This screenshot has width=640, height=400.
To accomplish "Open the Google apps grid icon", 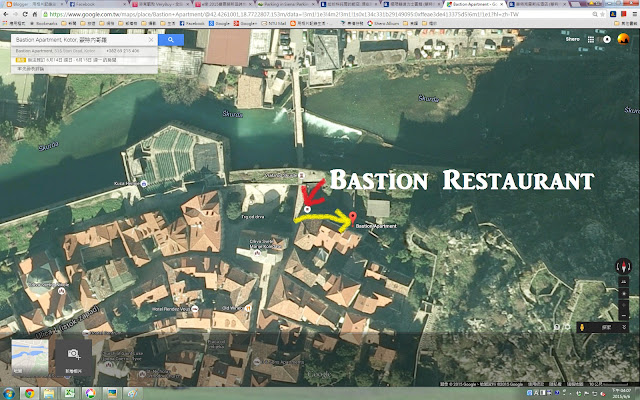I will pyautogui.click(x=591, y=39).
